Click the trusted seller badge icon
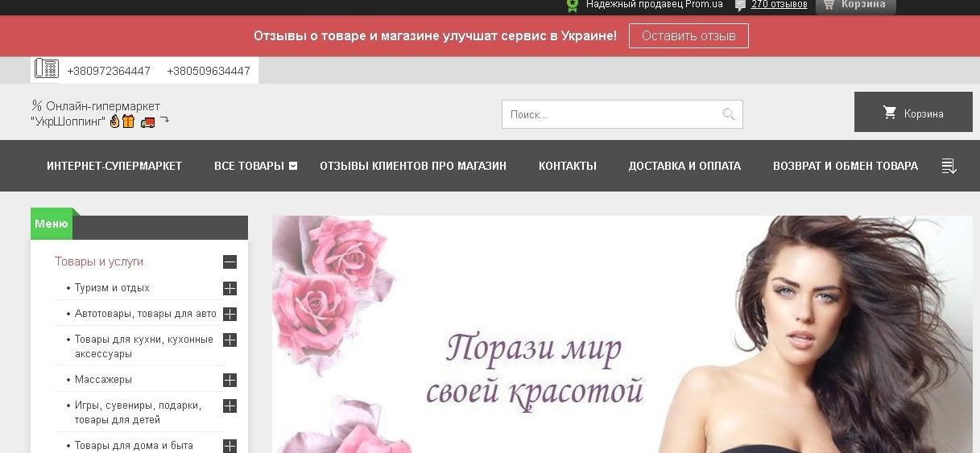Image resolution: width=980 pixels, height=453 pixels. (x=573, y=5)
